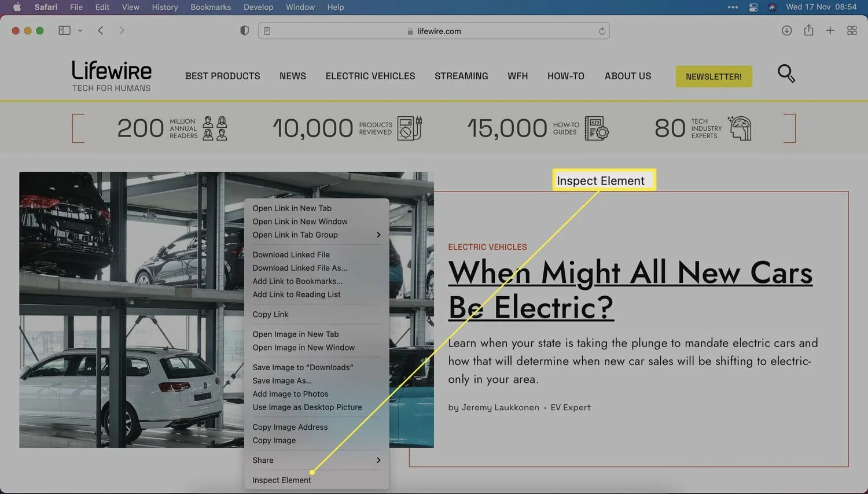The height and width of the screenshot is (494, 868).
Task: Open the Apple menu
Action: pos(17,7)
